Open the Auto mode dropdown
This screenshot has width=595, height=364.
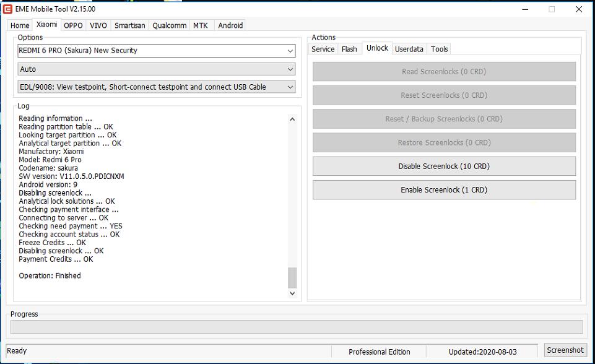pos(157,69)
